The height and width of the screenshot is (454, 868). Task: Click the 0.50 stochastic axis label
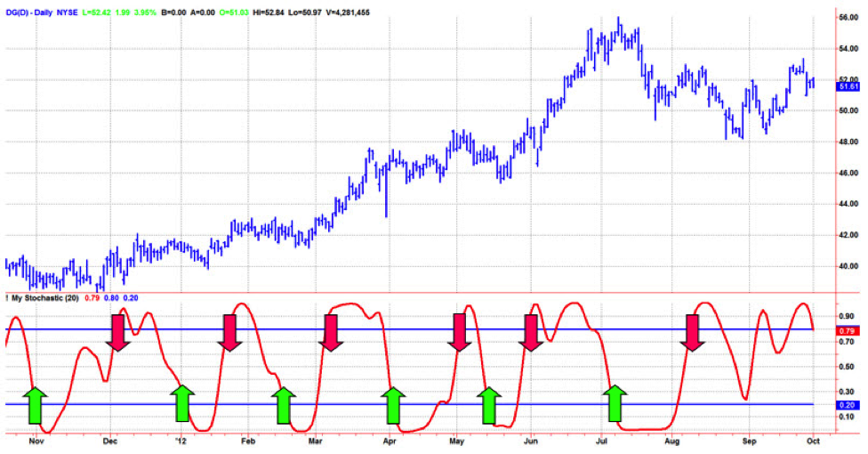pos(847,367)
